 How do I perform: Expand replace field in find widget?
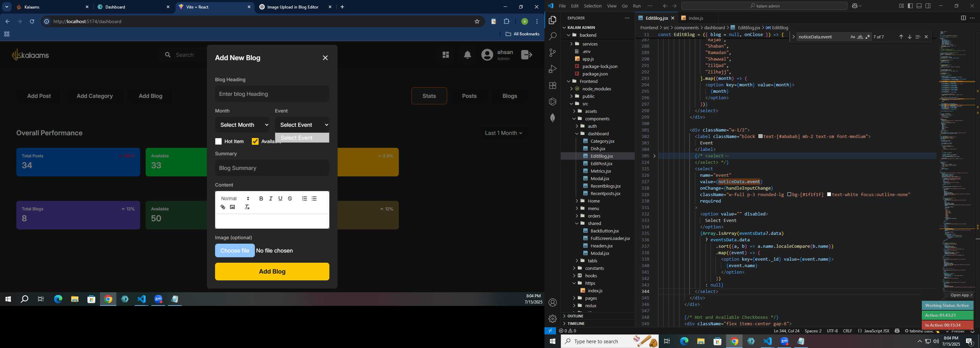(793, 37)
